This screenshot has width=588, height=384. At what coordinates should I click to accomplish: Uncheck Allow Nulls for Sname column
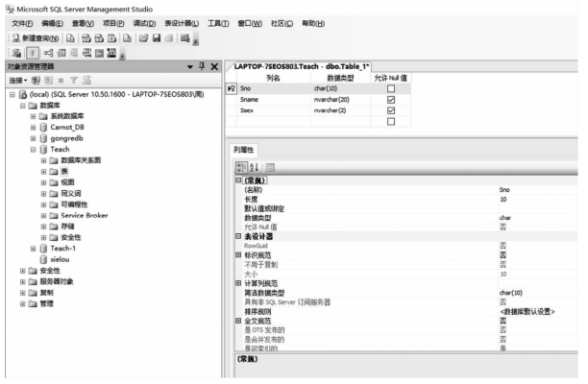click(x=391, y=100)
